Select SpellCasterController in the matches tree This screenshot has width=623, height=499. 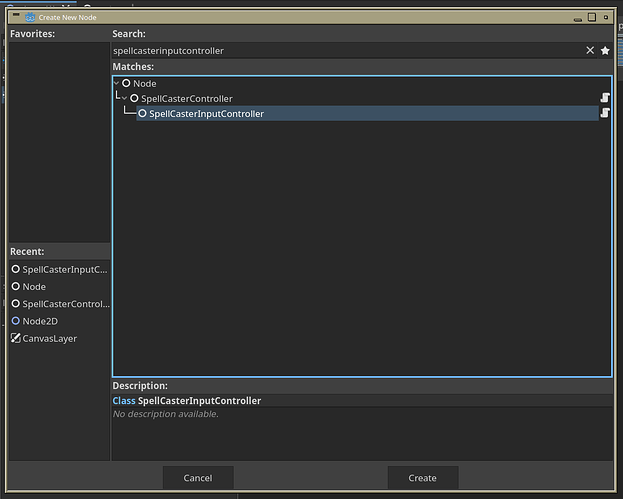point(187,99)
